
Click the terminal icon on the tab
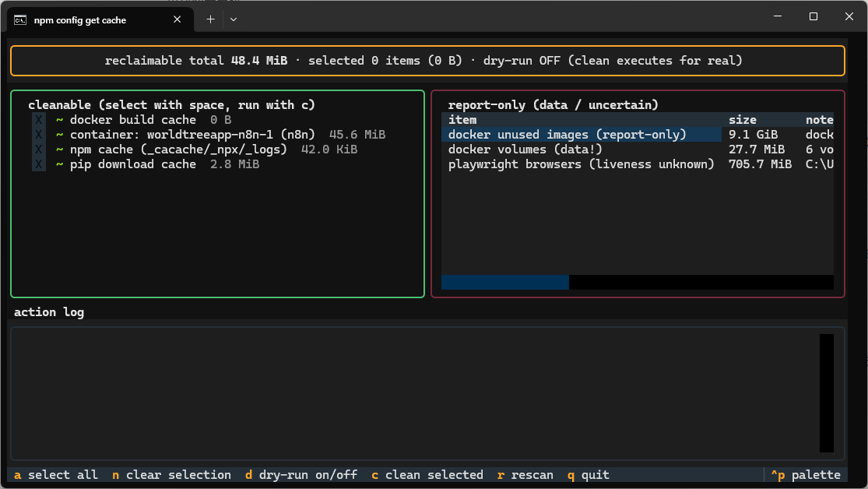(20, 20)
